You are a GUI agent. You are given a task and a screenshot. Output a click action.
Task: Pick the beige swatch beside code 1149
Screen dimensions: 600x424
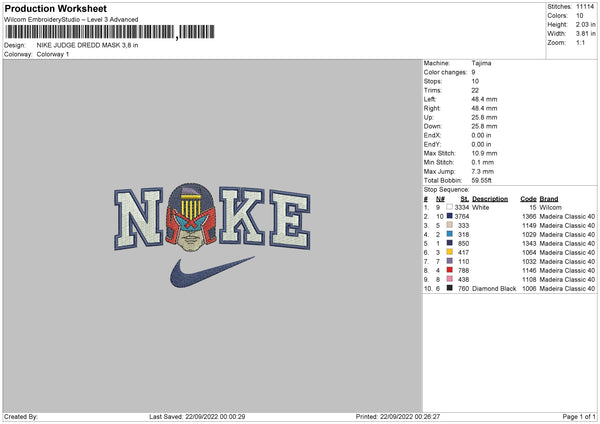tap(449, 225)
